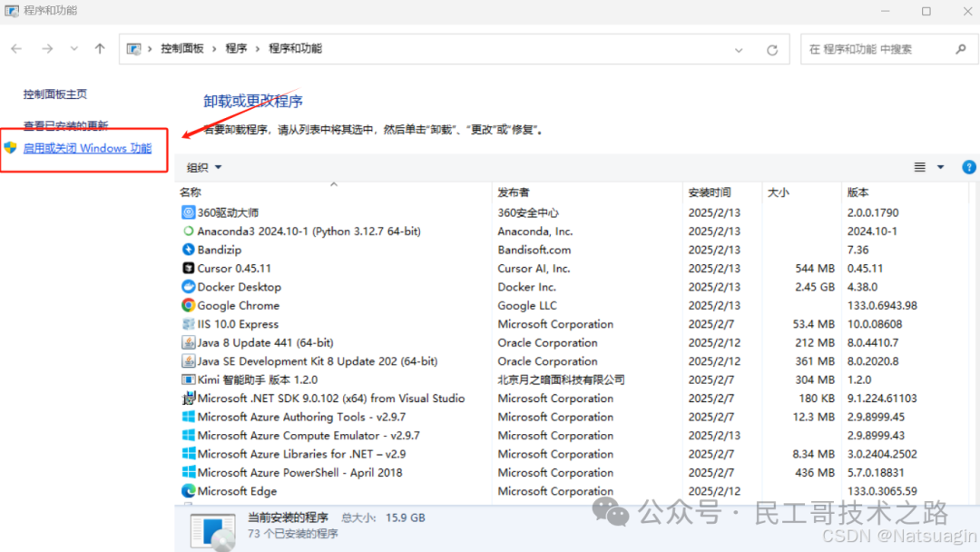Click the list view layout icon
Image resolution: width=980 pixels, height=552 pixels.
(x=919, y=167)
